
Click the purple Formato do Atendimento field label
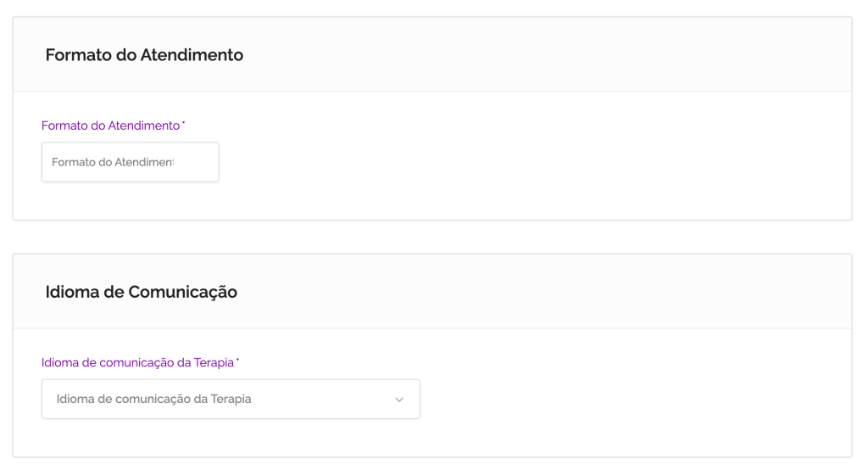click(110, 126)
